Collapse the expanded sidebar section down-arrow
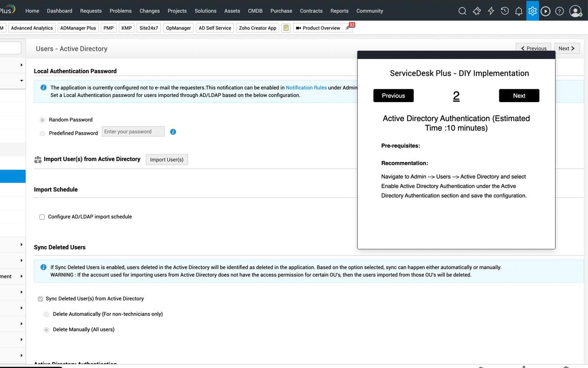 22,80
